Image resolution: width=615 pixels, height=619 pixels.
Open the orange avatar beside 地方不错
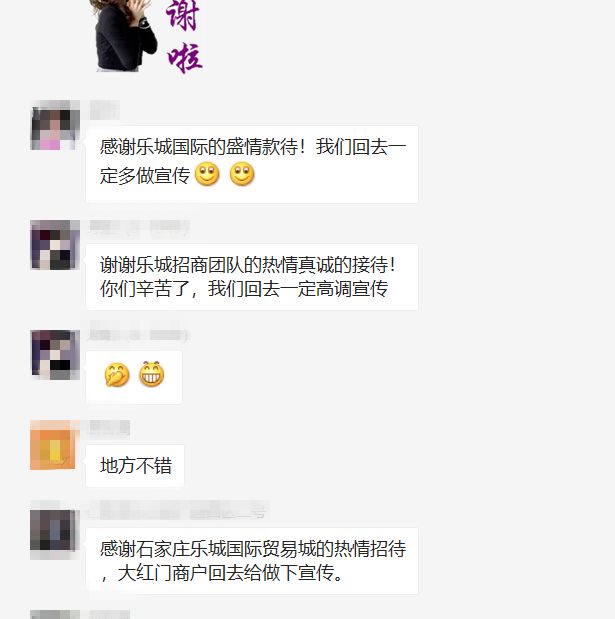coord(53,445)
